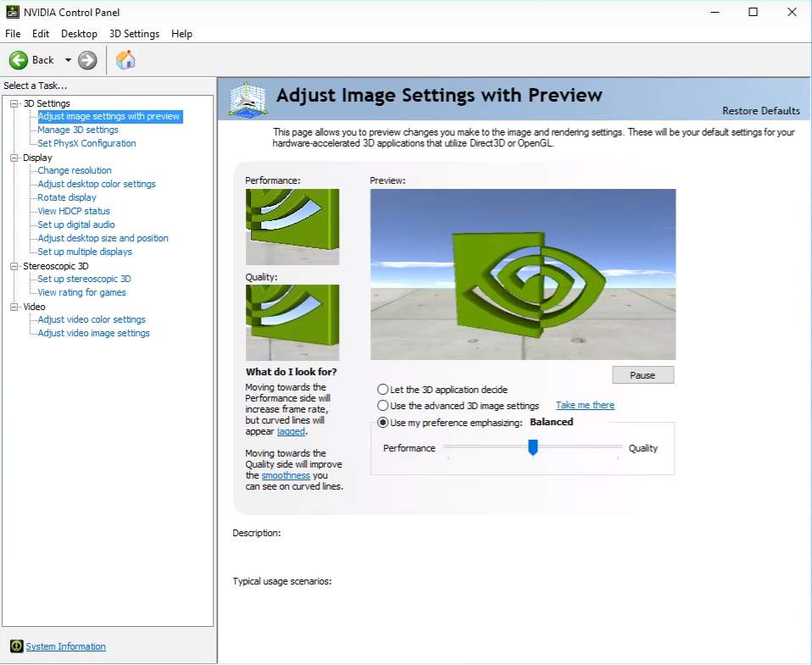Screen dimensions: 812x665
Task: Follow the Take me there link
Action: tap(584, 405)
